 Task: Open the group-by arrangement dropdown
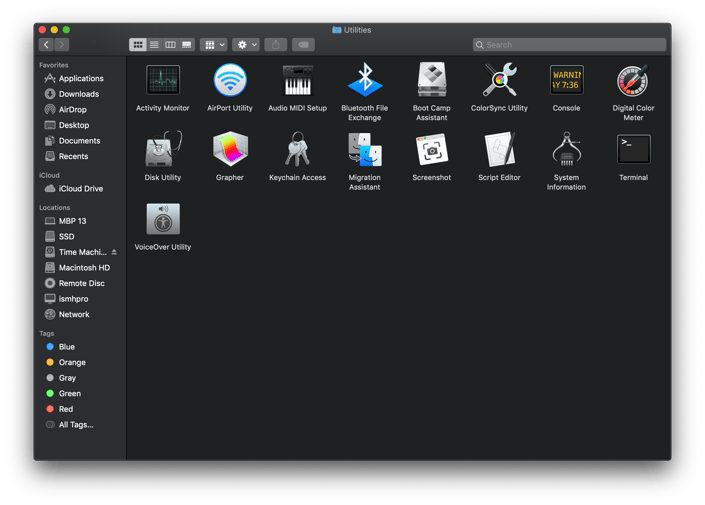[214, 45]
